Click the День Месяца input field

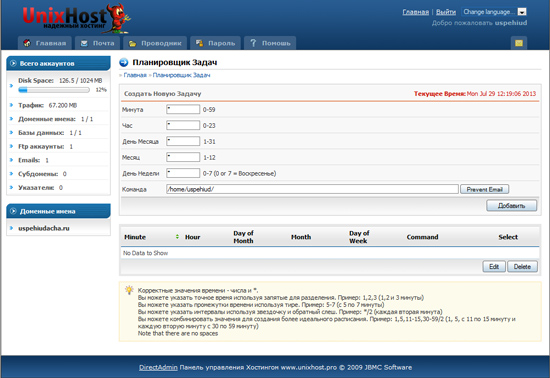pyautogui.click(x=183, y=141)
